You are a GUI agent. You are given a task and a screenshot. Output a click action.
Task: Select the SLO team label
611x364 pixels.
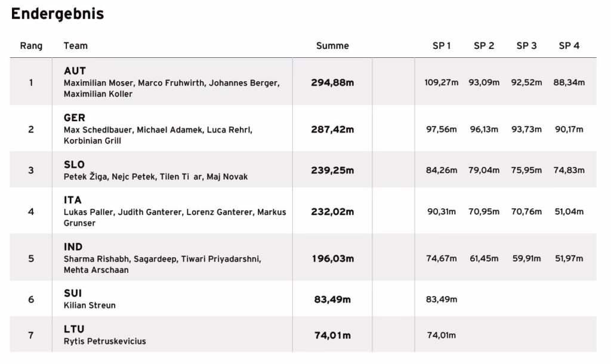(74, 165)
